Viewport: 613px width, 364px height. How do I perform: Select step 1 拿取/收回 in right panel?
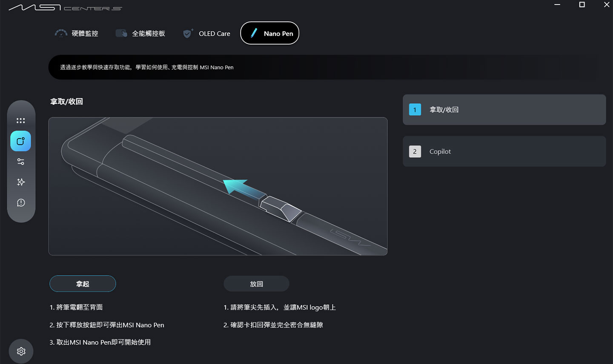coord(504,109)
